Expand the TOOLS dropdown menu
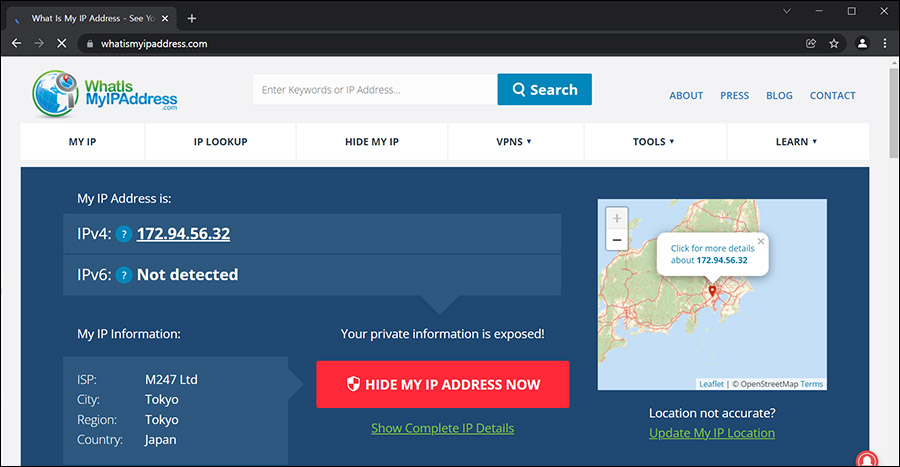The image size is (900, 467). pos(653,142)
